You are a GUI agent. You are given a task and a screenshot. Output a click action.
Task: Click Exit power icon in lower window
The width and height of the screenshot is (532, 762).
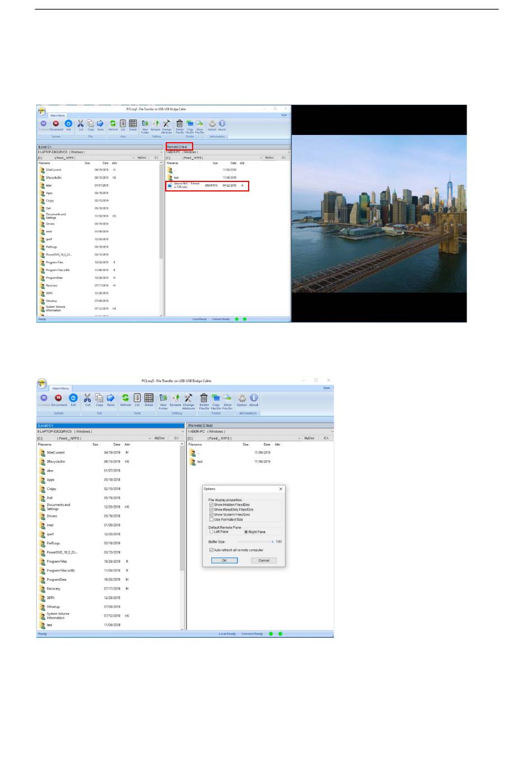(x=73, y=398)
